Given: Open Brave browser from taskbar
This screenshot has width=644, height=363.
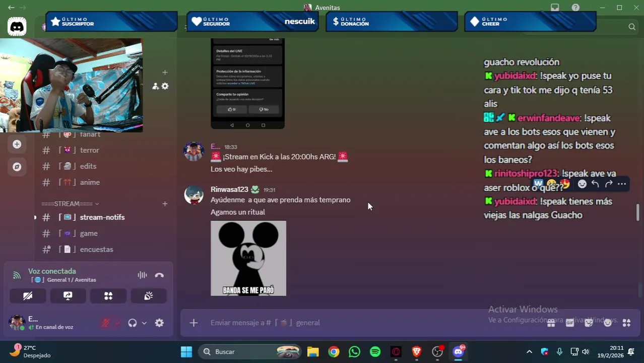Looking at the screenshot, I should click(x=416, y=352).
